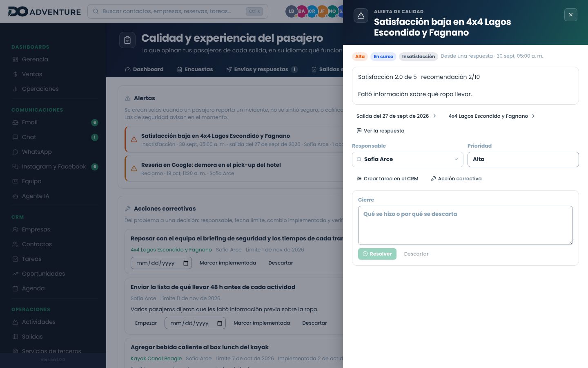Open Instagram y Facebook messages
Screen dimensions: 588x368
(55, 166)
